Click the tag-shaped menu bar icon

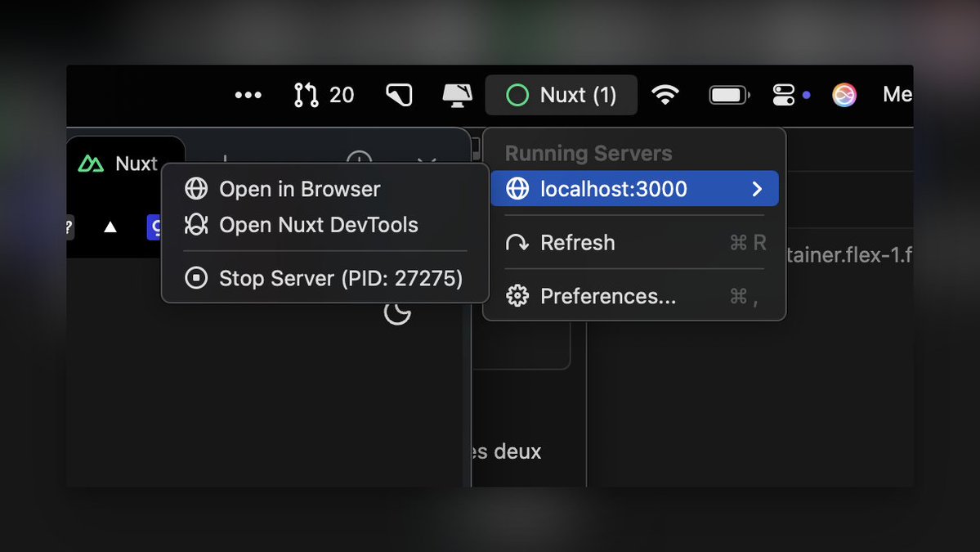pos(400,95)
